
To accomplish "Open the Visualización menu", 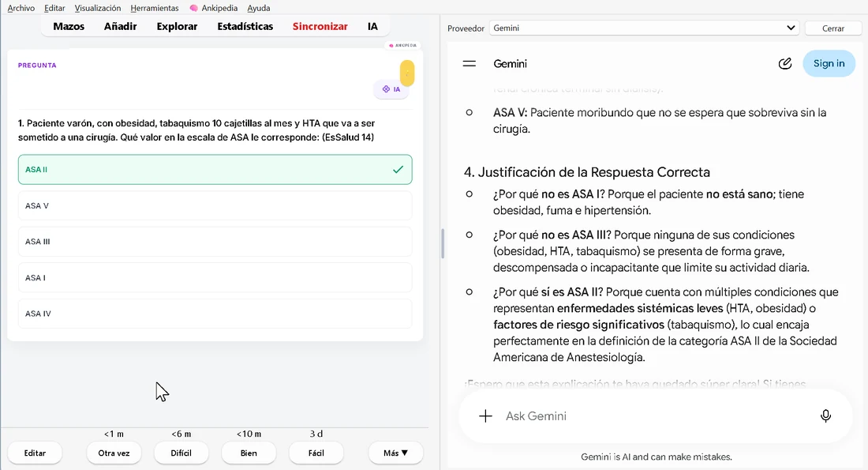I will 97,9.
